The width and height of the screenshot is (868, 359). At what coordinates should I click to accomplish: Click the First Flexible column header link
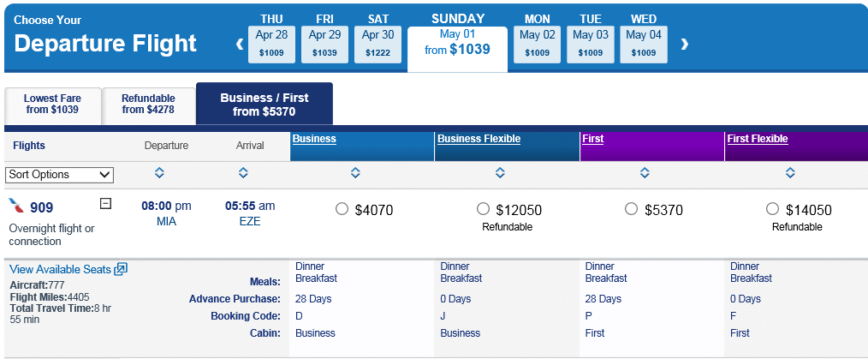coord(757,139)
